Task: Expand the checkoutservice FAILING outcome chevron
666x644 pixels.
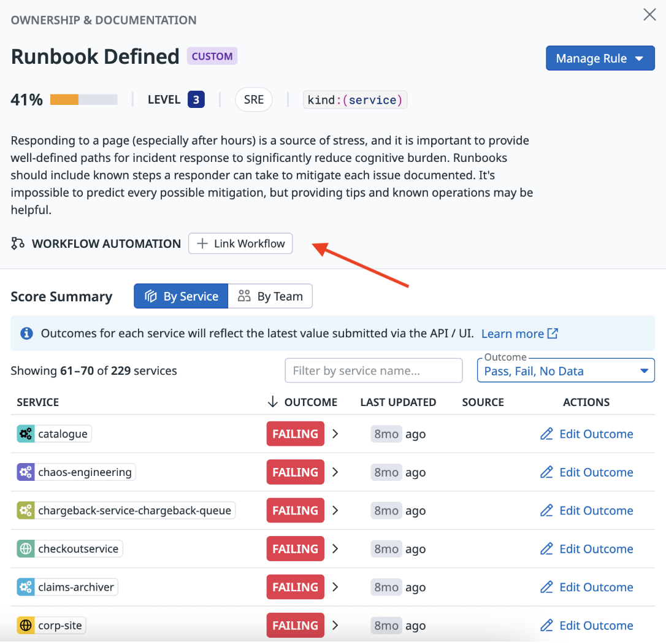Action: click(x=335, y=549)
